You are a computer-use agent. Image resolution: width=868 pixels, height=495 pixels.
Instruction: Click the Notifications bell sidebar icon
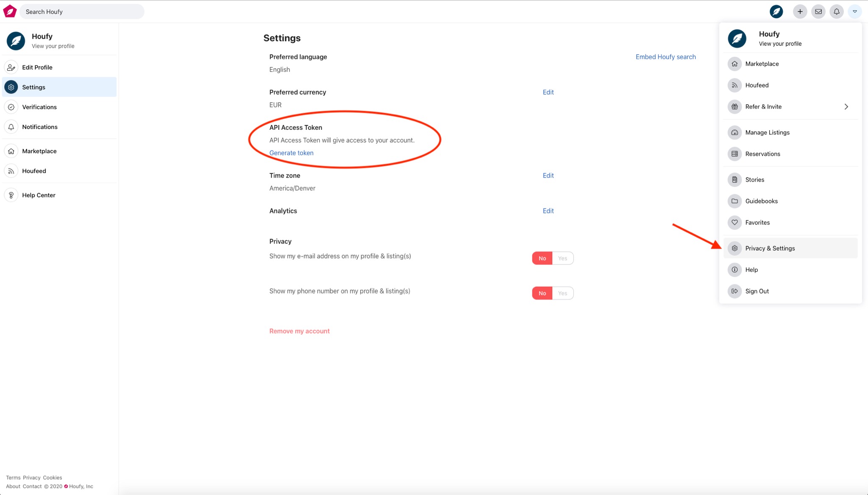[x=11, y=127]
